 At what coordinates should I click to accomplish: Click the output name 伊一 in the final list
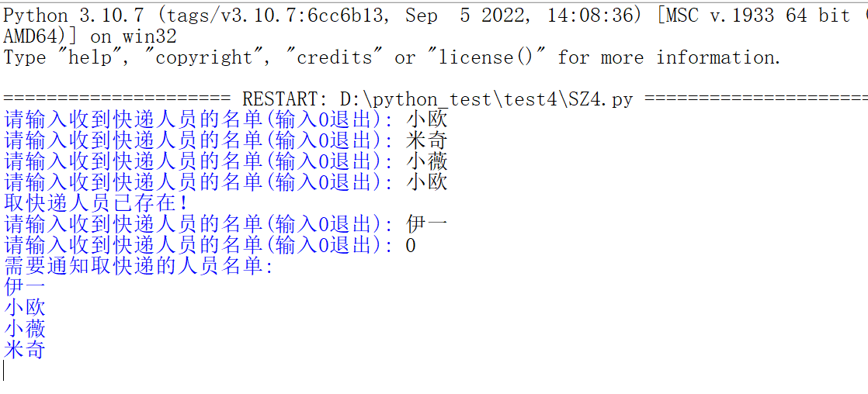tap(25, 287)
